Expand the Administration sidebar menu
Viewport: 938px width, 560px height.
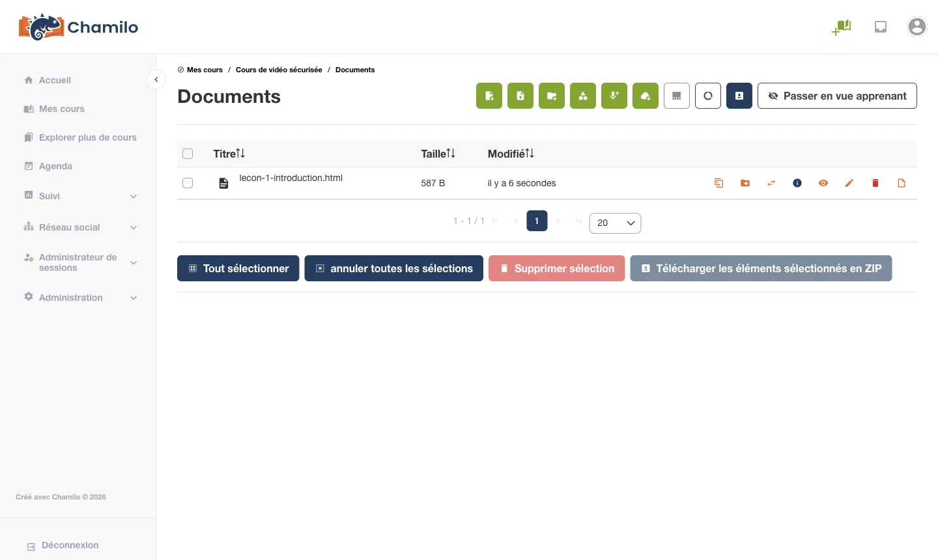pyautogui.click(x=81, y=298)
